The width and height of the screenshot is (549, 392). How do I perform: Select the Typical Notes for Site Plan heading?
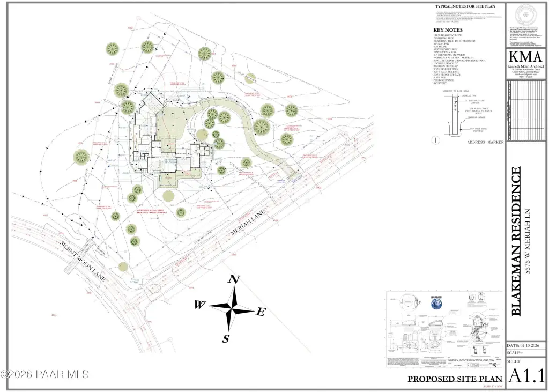point(465,6)
